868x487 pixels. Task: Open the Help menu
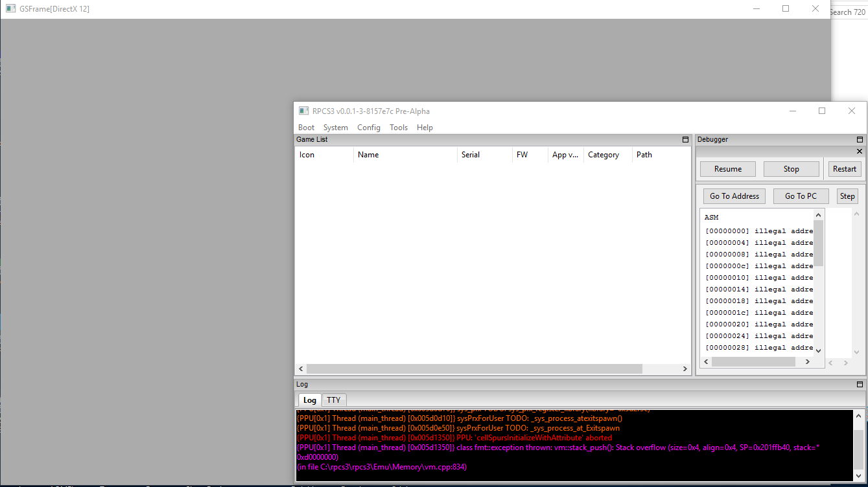click(425, 128)
